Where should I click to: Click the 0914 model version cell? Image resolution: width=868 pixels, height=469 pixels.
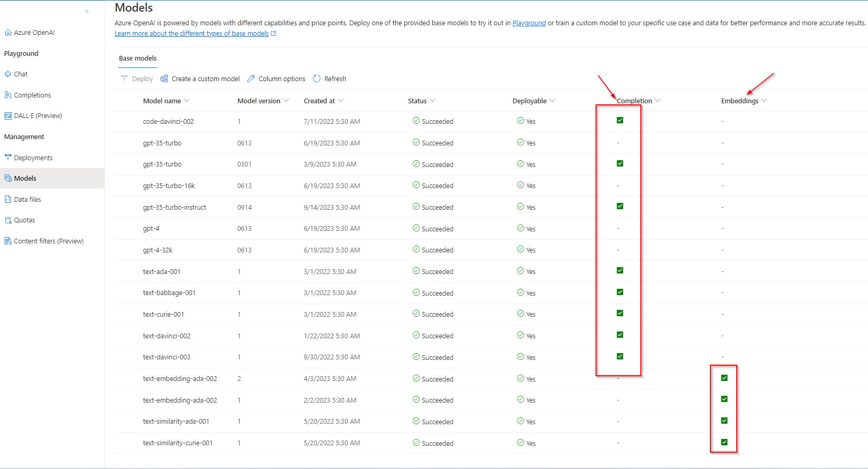245,208
